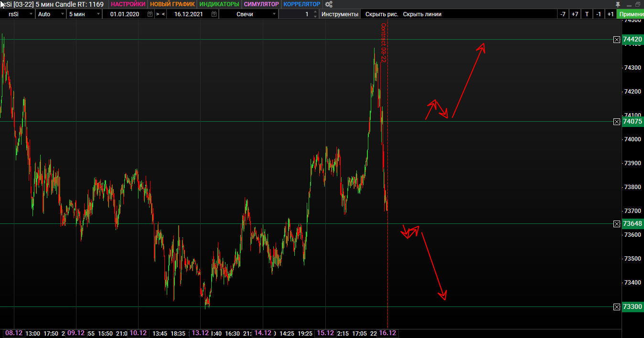The width and height of the screenshot is (644, 338).
Task: Click the 73500 price axis label
Action: [633, 259]
